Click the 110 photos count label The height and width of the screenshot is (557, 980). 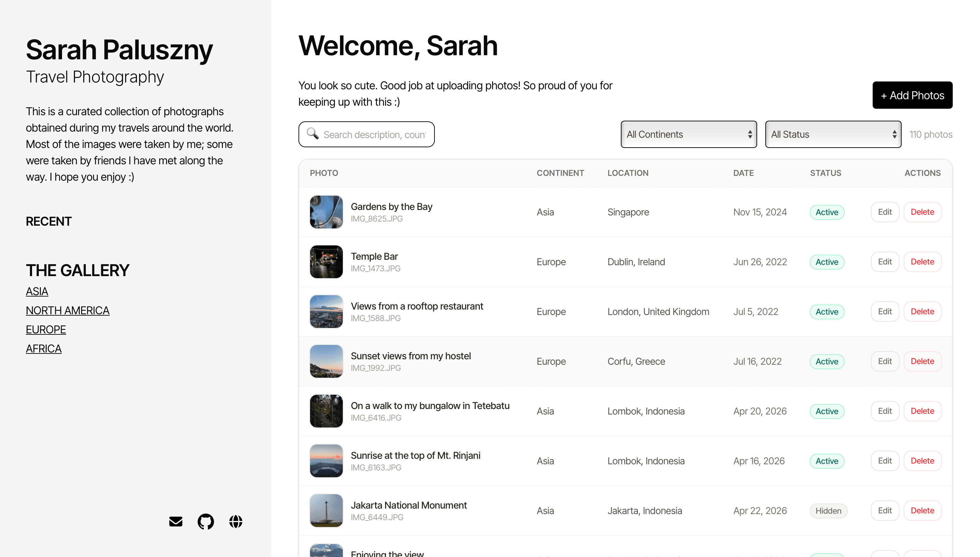pos(931,134)
